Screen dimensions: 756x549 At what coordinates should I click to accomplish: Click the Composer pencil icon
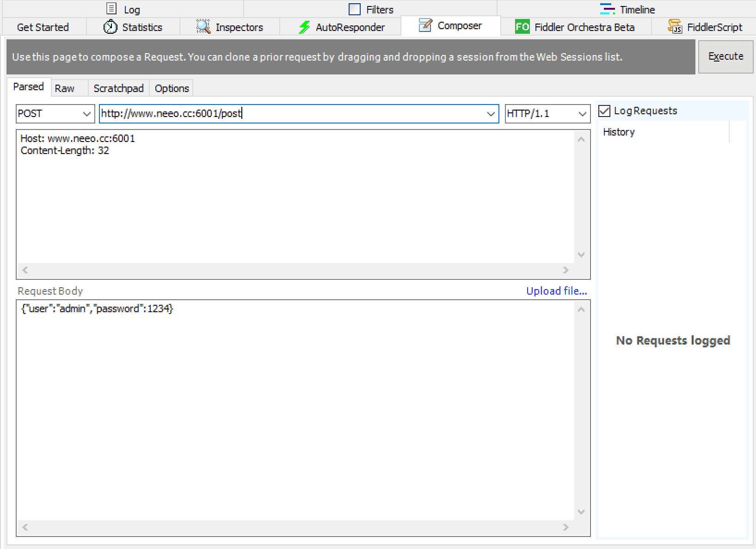coord(425,25)
